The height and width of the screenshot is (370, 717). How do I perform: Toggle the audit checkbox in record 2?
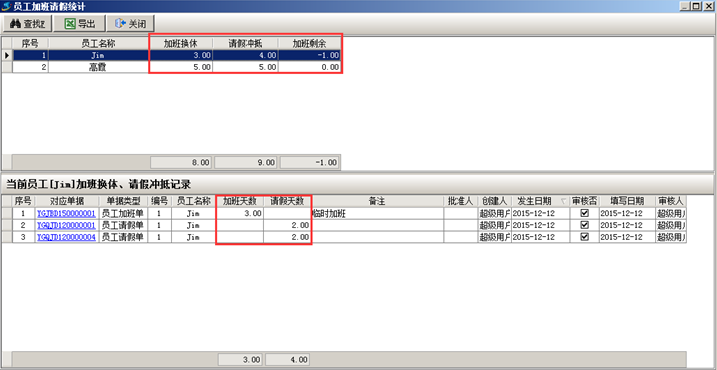584,225
